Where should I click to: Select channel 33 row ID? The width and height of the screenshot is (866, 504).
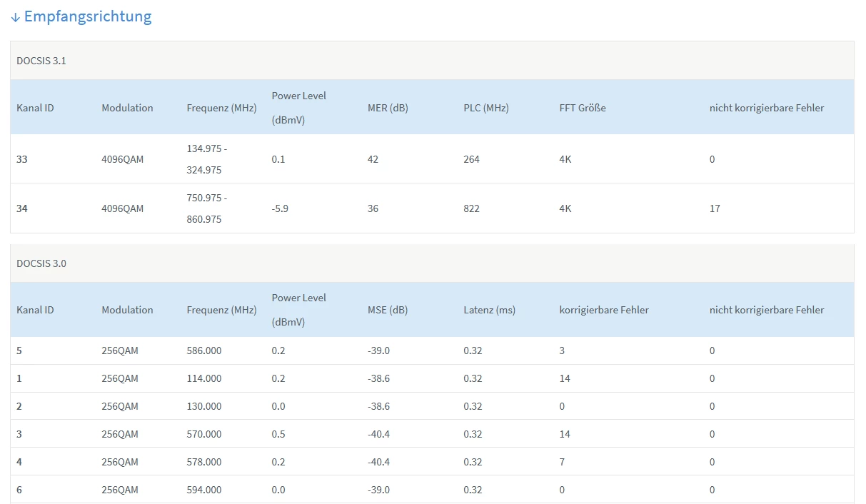coord(22,159)
